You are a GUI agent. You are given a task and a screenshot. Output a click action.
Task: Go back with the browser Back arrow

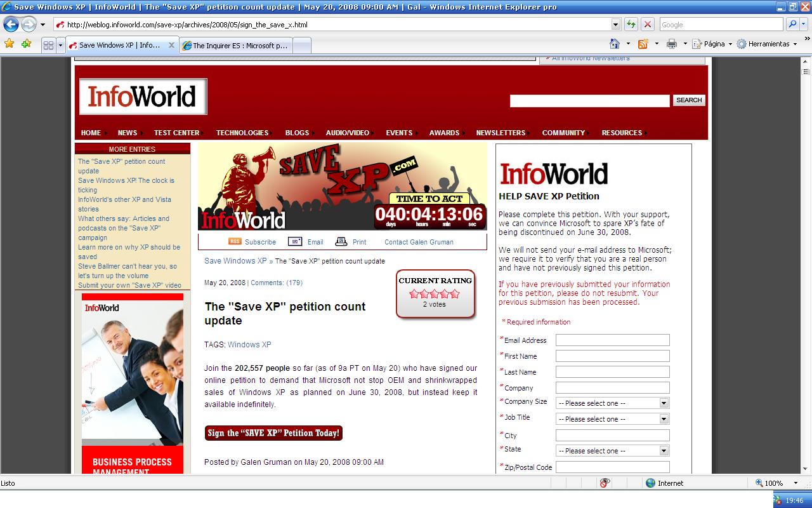tap(11, 25)
